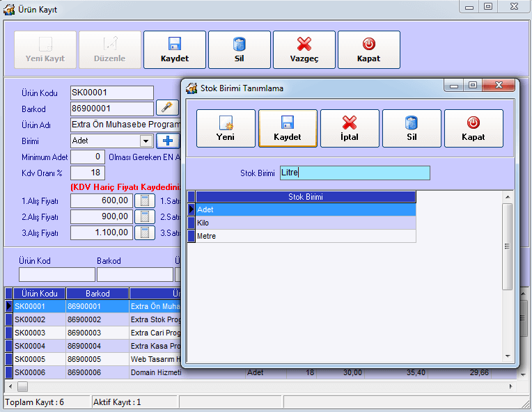Click the Ürün Kod filter box
Screen dimensions: 532x412
tap(57, 274)
